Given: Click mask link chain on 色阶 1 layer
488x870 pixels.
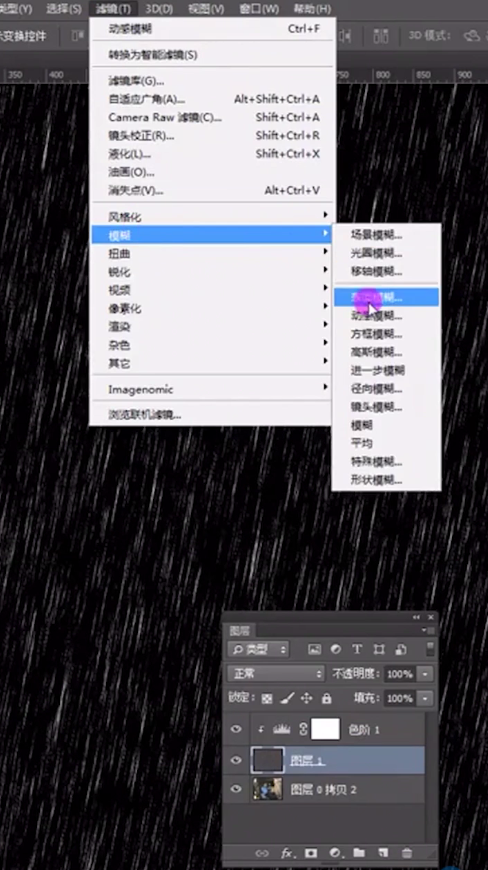Looking at the screenshot, I should point(303,730).
